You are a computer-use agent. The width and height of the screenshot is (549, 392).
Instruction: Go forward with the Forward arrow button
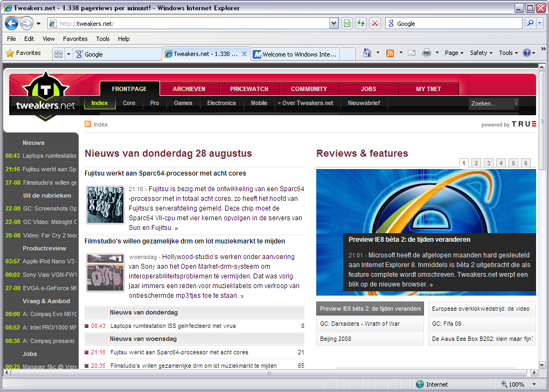point(26,24)
